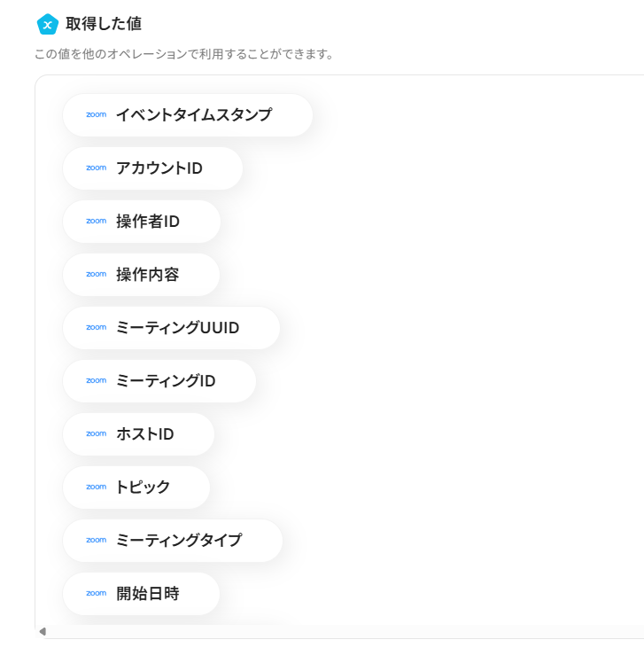This screenshot has width=644, height=663.
Task: Choose the ミーティングID value label
Action: (166, 381)
